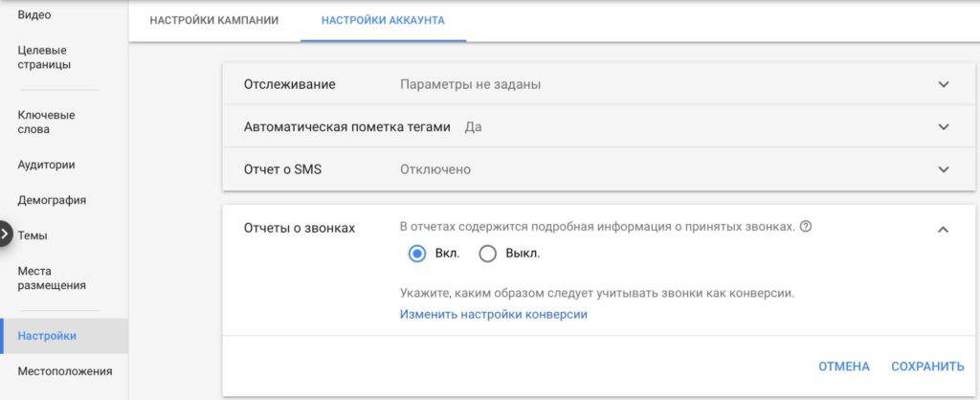This screenshot has width=980, height=400.
Task: Go to "Местоположения" in sidebar
Action: pos(64,371)
